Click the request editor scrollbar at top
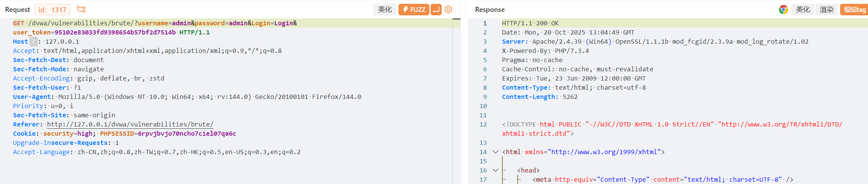Image resolution: width=868 pixels, height=184 pixels. tap(456, 23)
